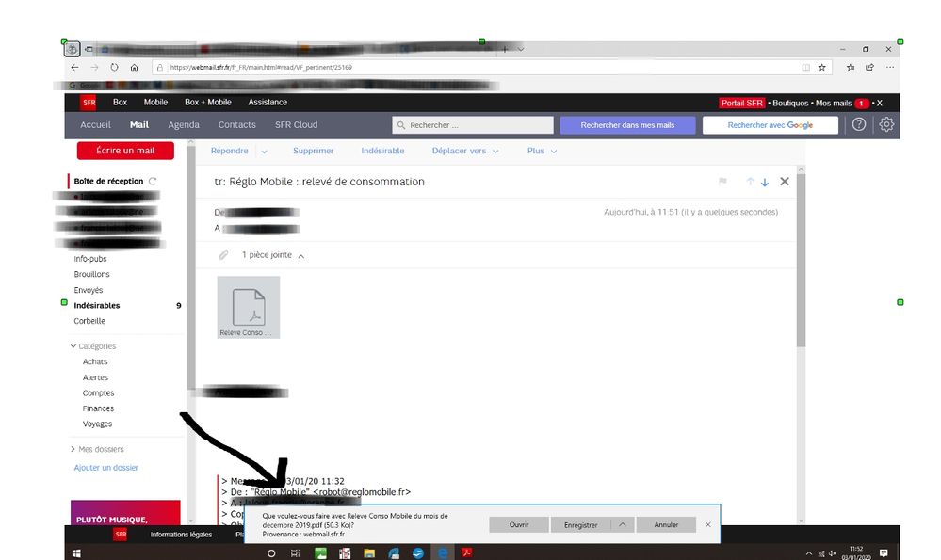Open the Windows Start menu
Viewport: 941px width, 560px height.
point(76,552)
